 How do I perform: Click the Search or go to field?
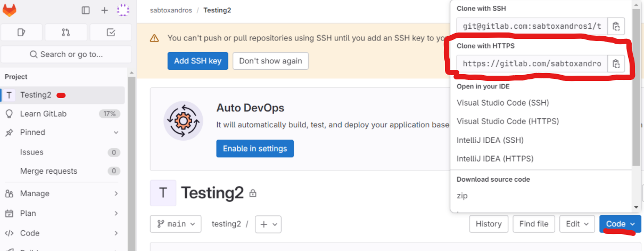(66, 54)
